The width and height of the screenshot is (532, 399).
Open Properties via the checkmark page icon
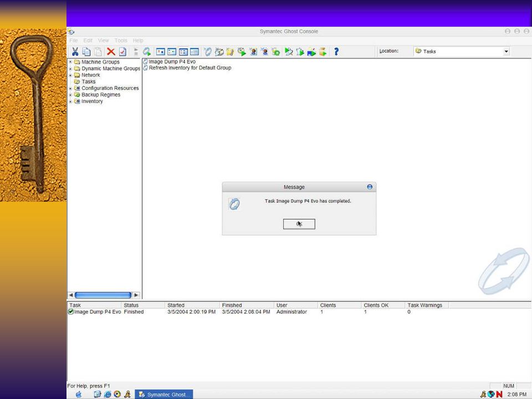pyautogui.click(x=123, y=52)
